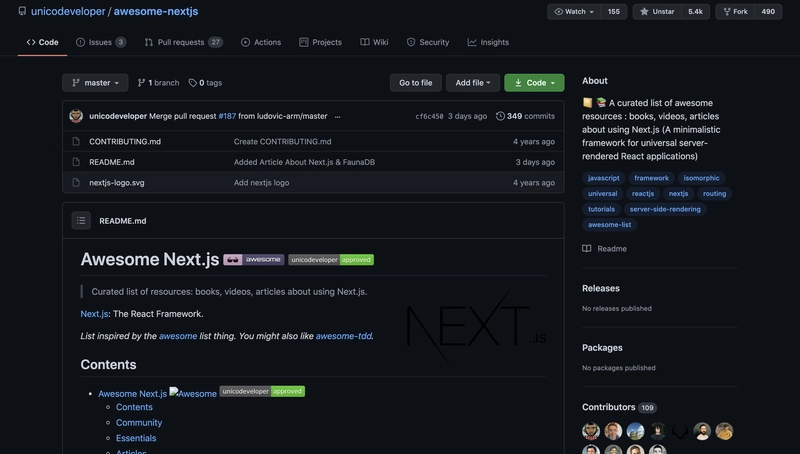The width and height of the screenshot is (800, 454).
Task: Fork the repository
Action: click(x=735, y=11)
